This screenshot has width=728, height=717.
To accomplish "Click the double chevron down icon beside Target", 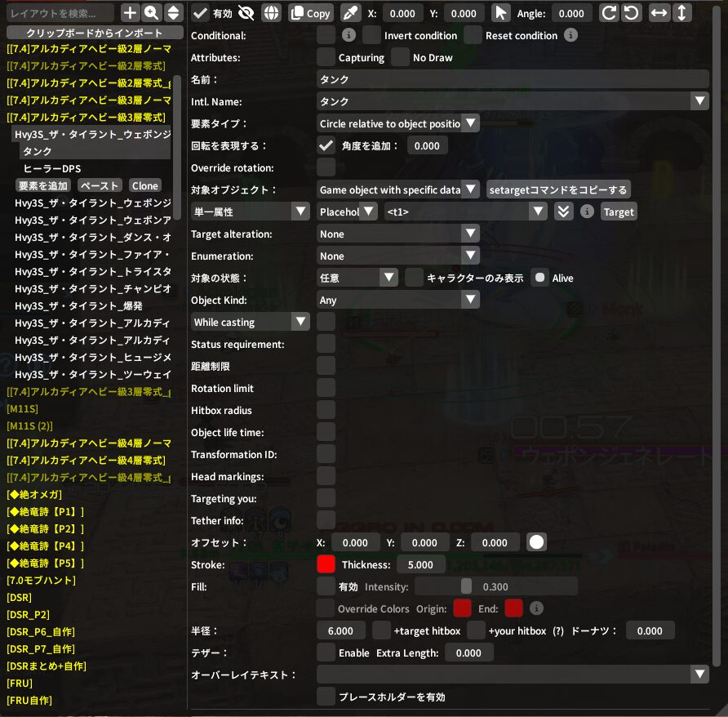I will (x=563, y=212).
